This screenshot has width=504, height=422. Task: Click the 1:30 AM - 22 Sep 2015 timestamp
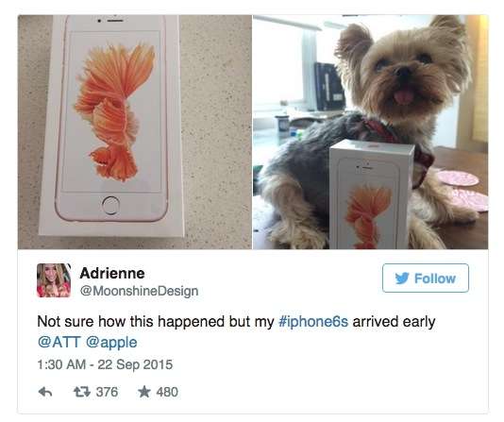[105, 364]
